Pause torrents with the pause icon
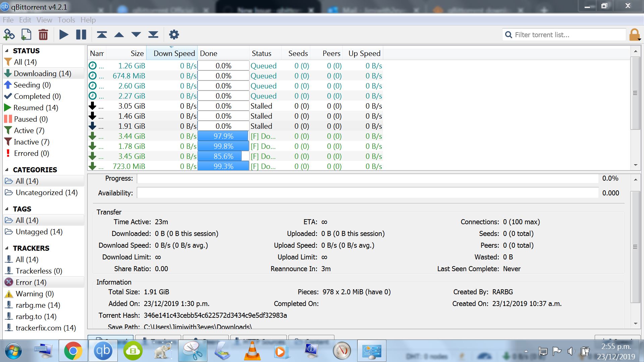This screenshot has height=362, width=644. click(x=81, y=35)
